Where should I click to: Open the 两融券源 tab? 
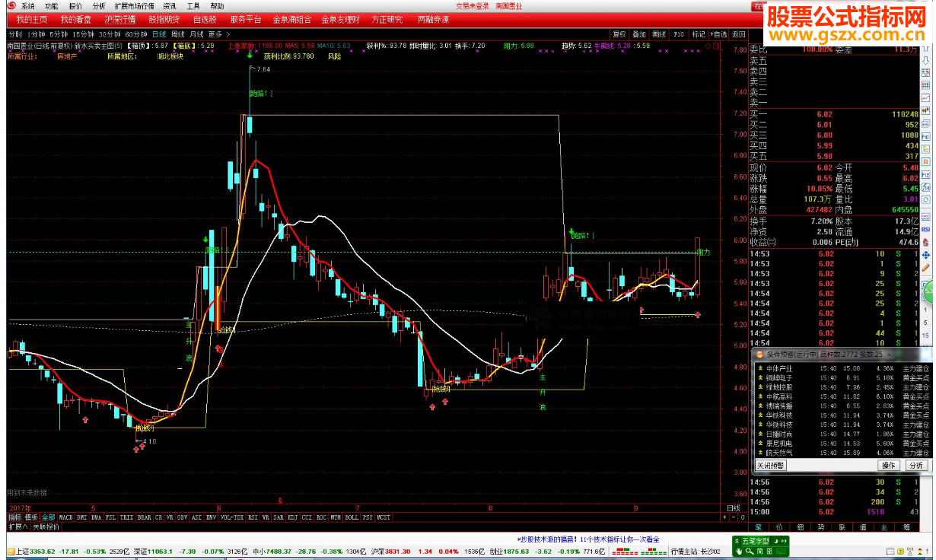click(432, 19)
